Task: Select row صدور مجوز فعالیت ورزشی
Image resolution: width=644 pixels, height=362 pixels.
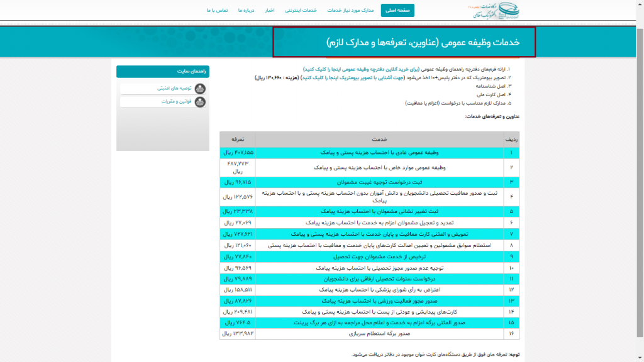Action: coord(369,301)
